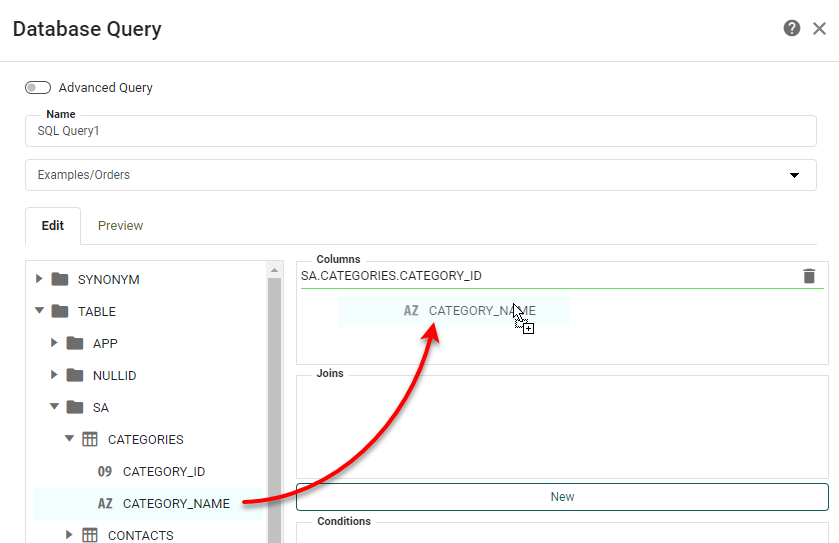Screen dimensions: 839x543
Task: Expand the SYNONYM tree node
Action: click(x=39, y=279)
